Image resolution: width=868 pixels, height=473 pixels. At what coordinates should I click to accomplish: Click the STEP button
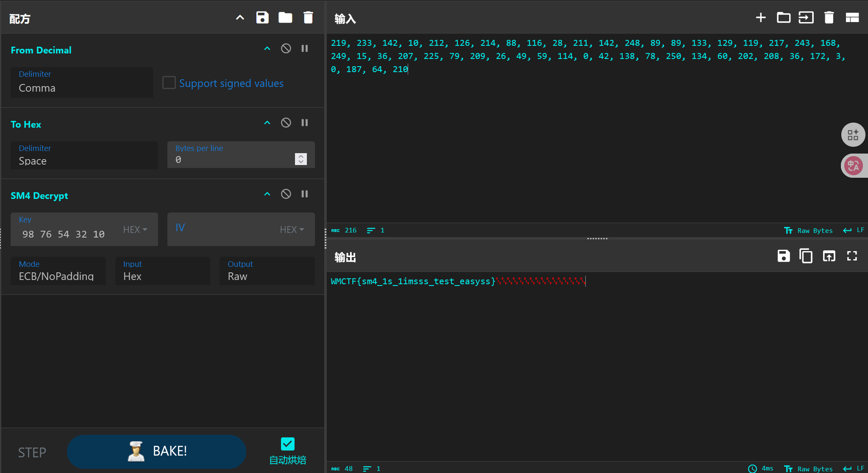(x=32, y=453)
